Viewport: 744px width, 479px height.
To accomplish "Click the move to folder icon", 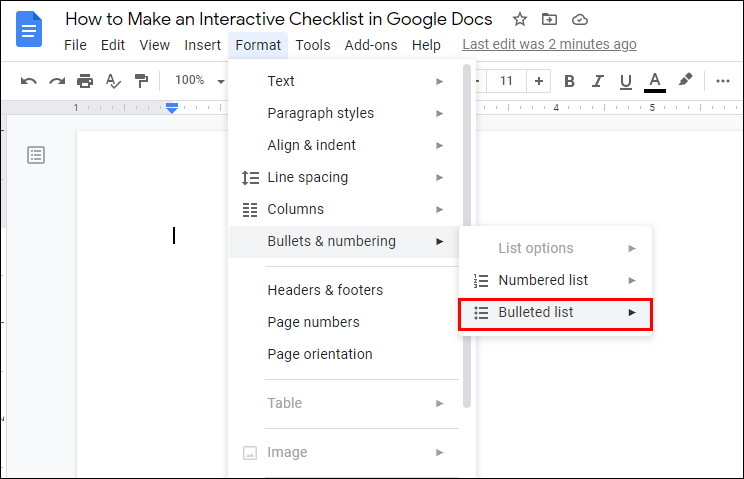I will [549, 19].
